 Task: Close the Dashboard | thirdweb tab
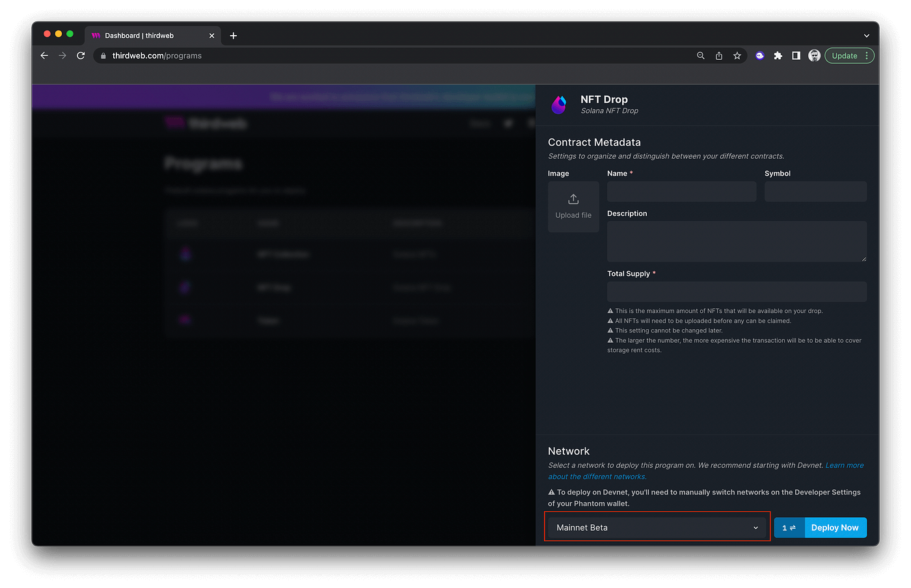[x=211, y=36]
